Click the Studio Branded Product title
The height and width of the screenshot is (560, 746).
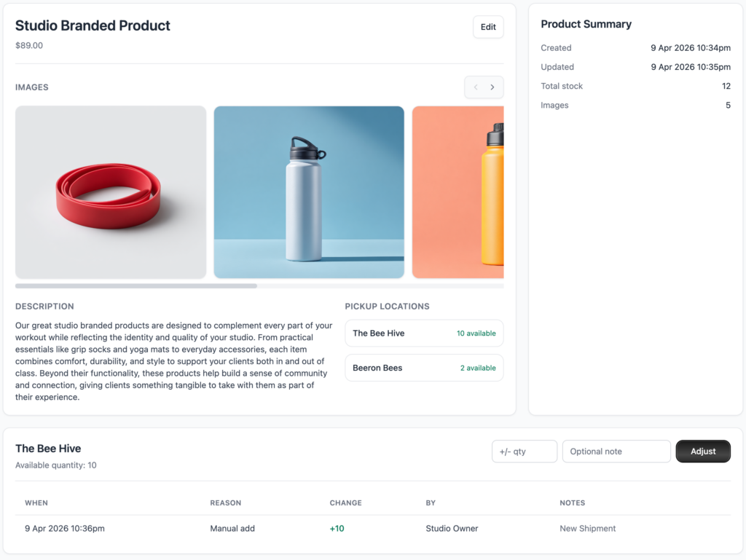coord(93,25)
